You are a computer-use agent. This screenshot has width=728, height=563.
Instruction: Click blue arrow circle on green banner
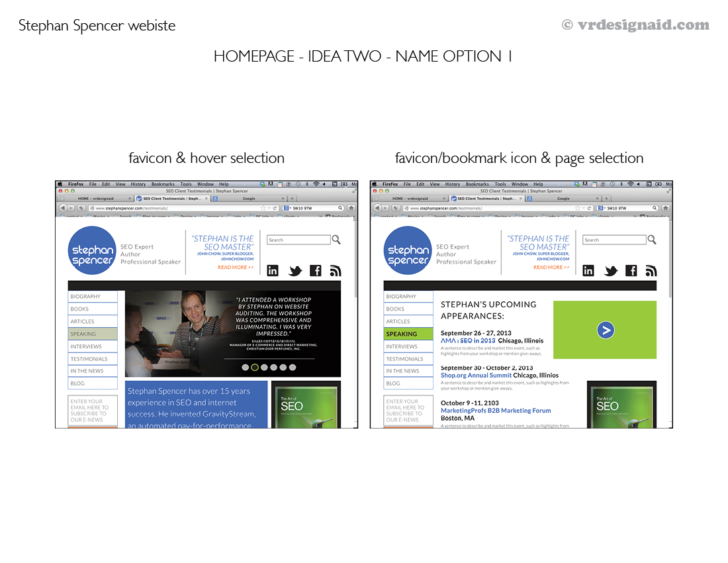pos(606,331)
